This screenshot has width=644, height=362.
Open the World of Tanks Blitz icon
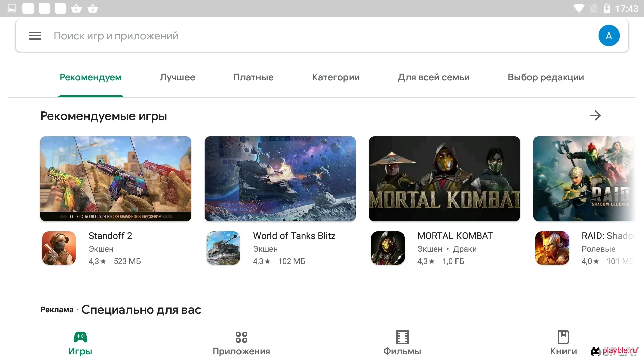(x=223, y=248)
